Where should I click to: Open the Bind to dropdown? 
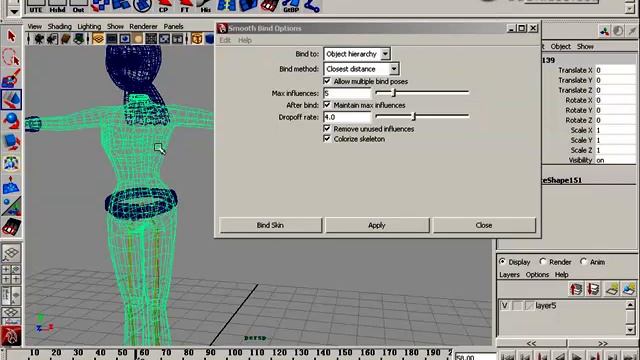click(357, 53)
